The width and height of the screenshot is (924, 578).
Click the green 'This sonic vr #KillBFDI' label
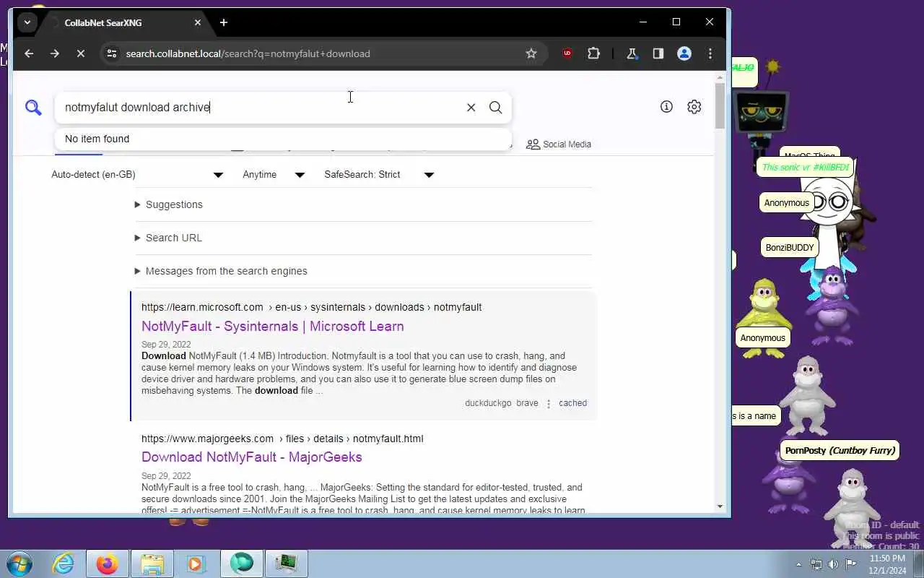(x=806, y=167)
